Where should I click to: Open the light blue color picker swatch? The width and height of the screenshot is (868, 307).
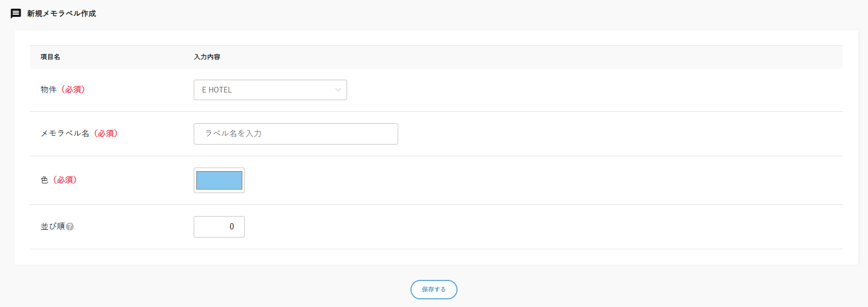(x=219, y=180)
